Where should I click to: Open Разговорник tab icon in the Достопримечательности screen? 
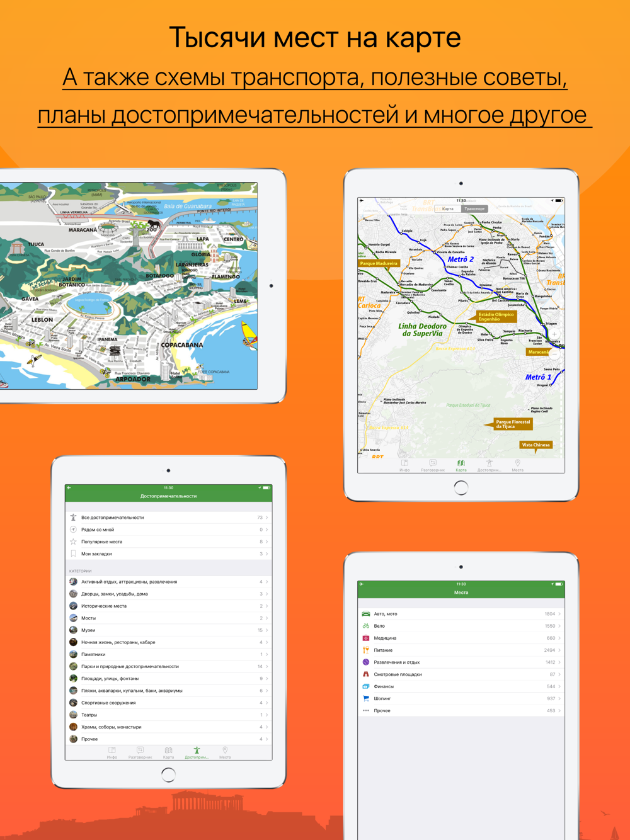(x=140, y=750)
